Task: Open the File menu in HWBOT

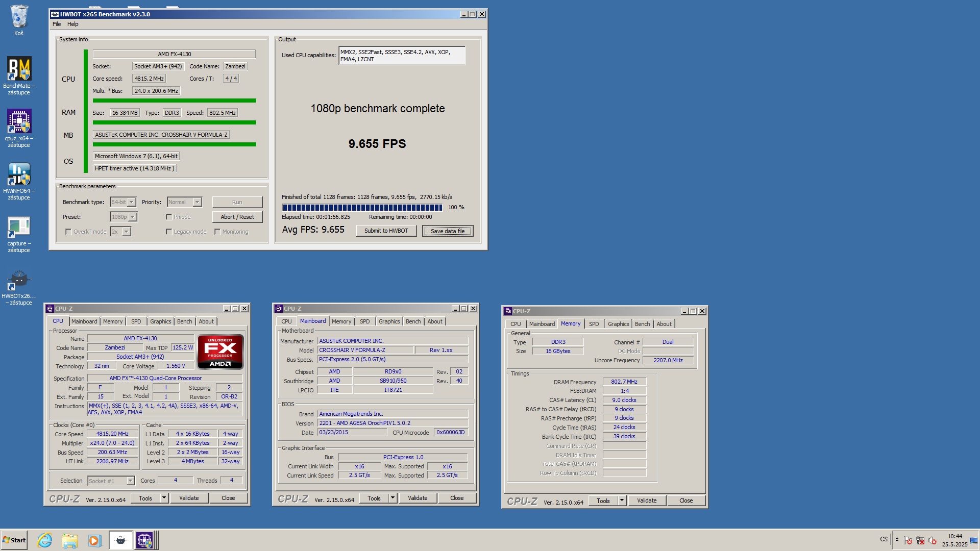Action: pos(57,24)
